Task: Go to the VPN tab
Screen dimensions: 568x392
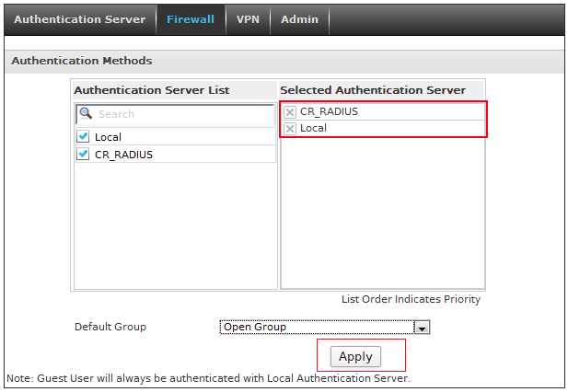Action: click(248, 19)
